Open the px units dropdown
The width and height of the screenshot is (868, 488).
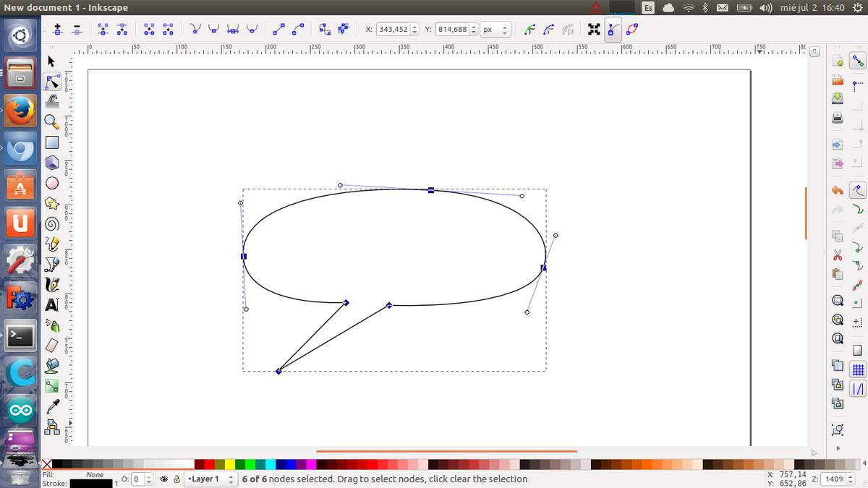click(x=496, y=30)
